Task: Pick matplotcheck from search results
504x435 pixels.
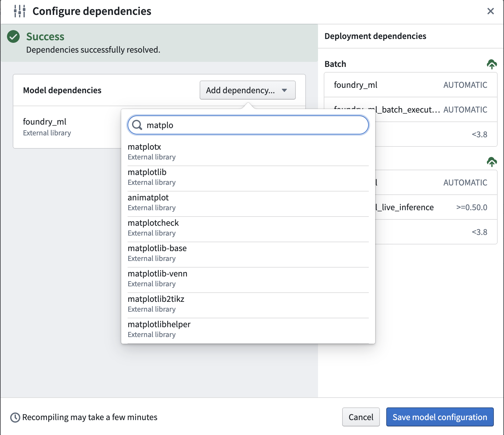Action: pyautogui.click(x=248, y=228)
